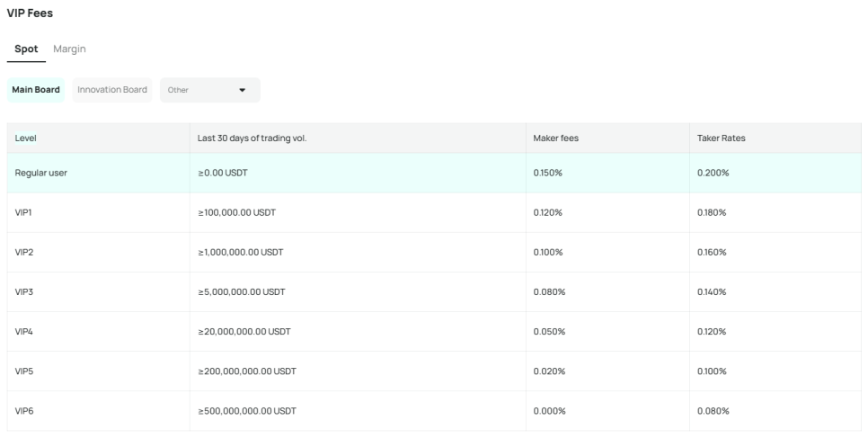
Task: Click the 0.140% taker rate value
Action: [x=712, y=291]
